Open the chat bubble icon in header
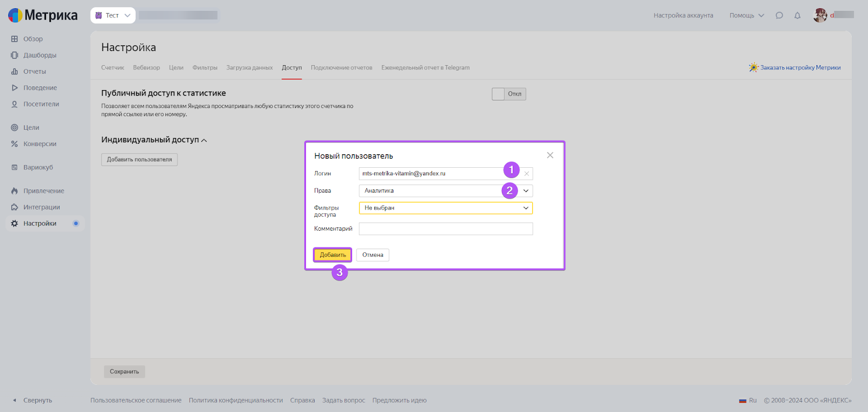This screenshot has height=412, width=868. click(779, 16)
